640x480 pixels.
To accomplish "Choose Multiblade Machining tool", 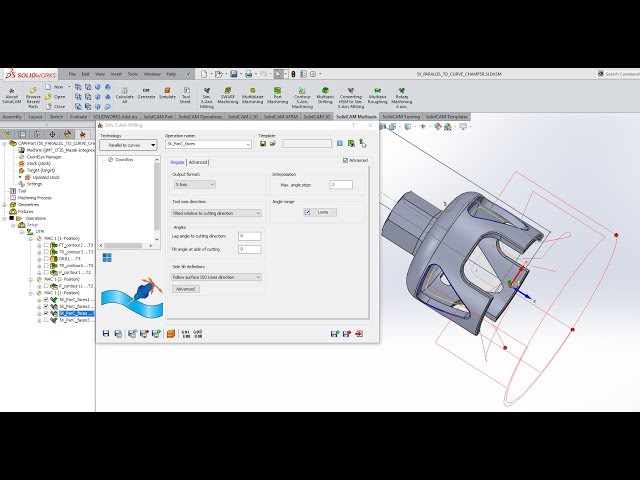I will [x=253, y=95].
